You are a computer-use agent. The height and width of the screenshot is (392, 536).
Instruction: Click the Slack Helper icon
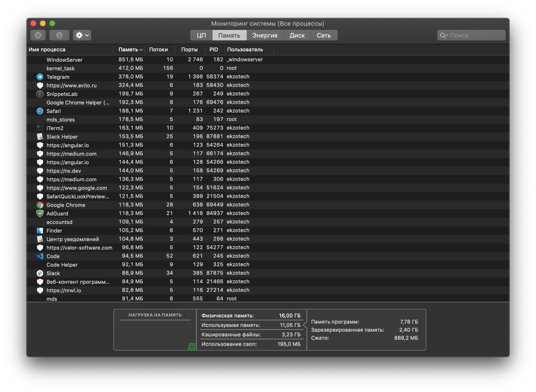[x=40, y=137]
